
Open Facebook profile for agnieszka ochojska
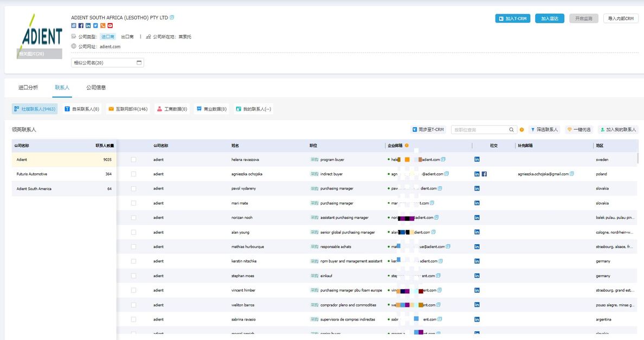pos(484,174)
